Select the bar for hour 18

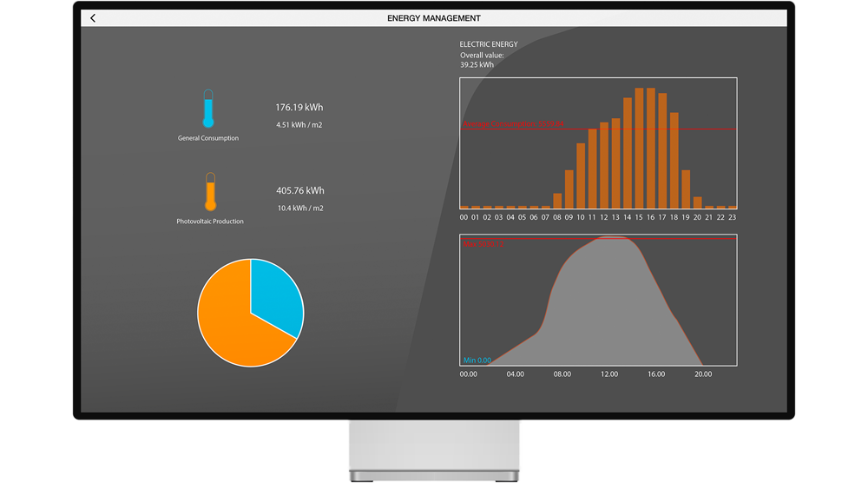pos(674,161)
